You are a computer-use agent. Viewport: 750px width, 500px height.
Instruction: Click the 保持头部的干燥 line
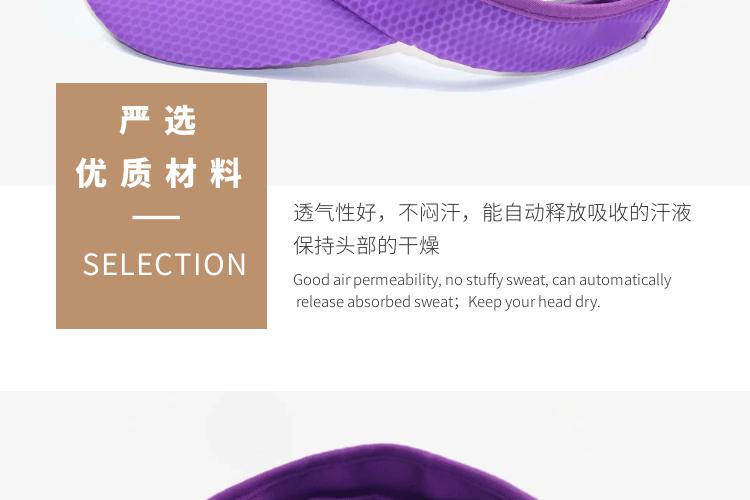coord(366,245)
